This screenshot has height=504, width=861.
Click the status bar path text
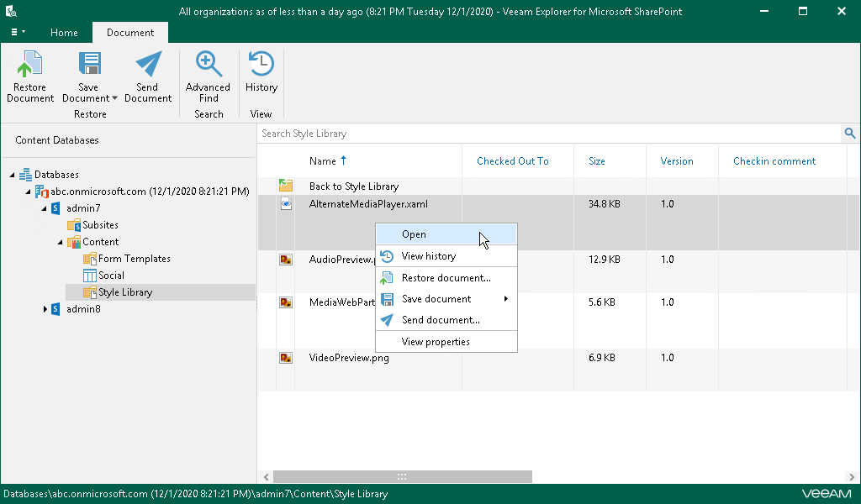coord(195,494)
